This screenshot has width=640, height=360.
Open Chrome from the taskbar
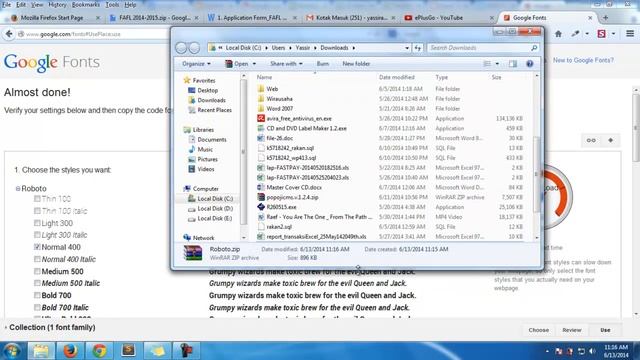[99, 351]
